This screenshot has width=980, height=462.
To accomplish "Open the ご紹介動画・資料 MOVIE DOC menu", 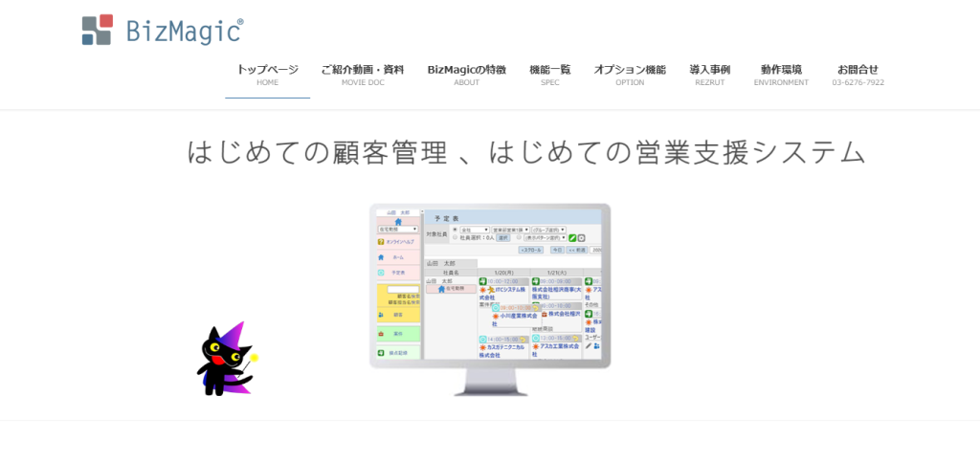I will click(x=363, y=75).
